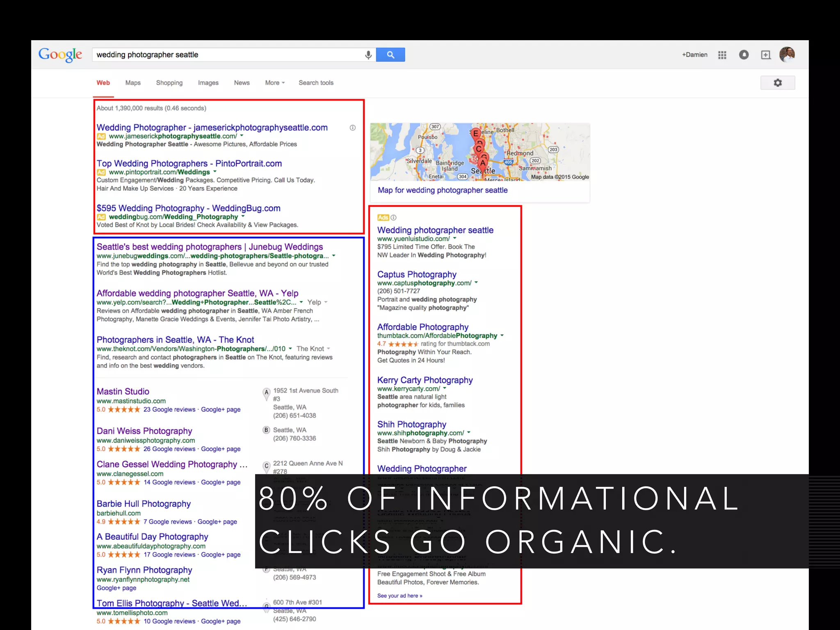840x630 pixels.
Task: Click the info icon beside first ad
Action: (x=352, y=128)
